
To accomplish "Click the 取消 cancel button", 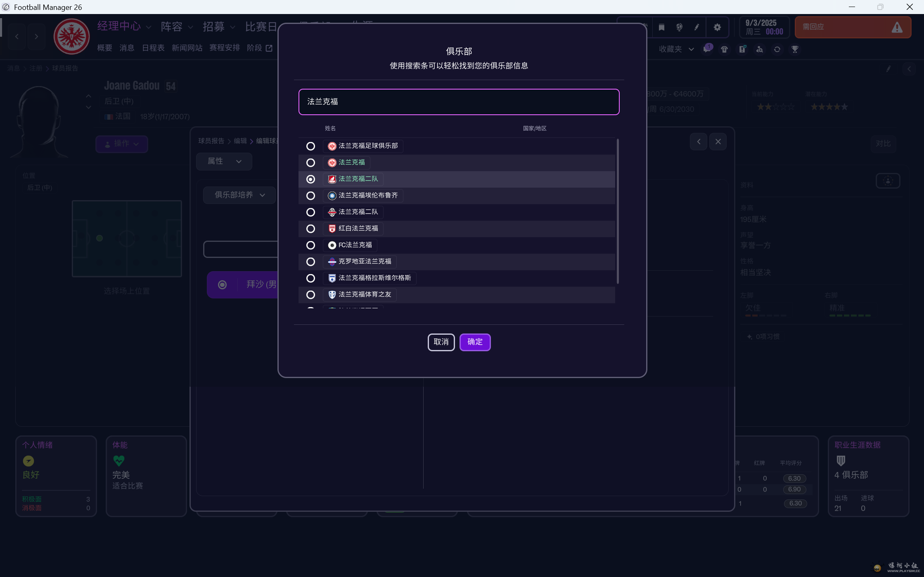I will click(441, 342).
